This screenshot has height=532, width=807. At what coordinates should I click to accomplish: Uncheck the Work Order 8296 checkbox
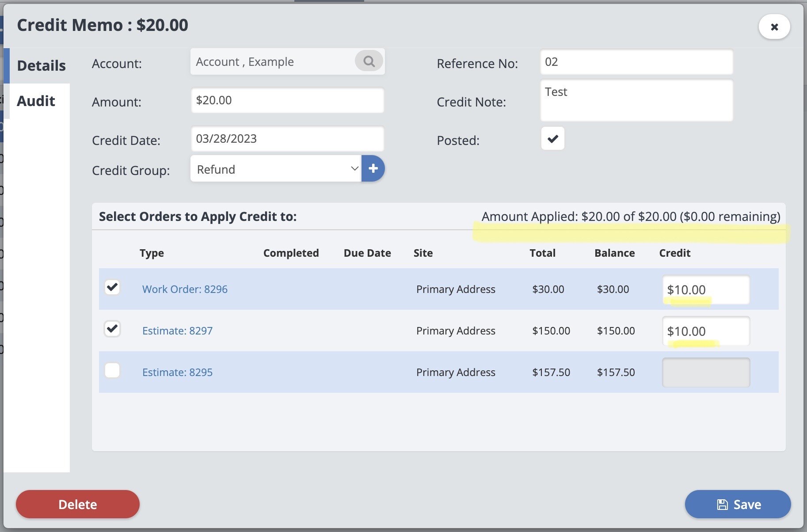(112, 287)
